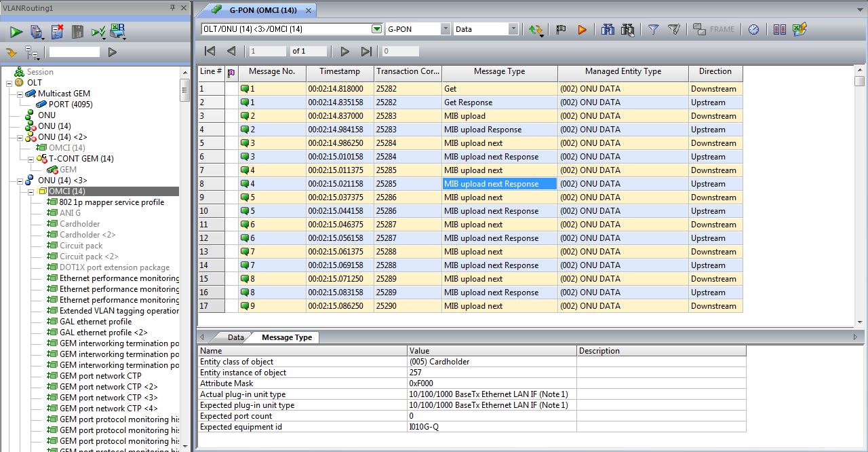868x452 pixels.
Task: Pin the VLANRouting1 panel
Action: coord(173,7)
